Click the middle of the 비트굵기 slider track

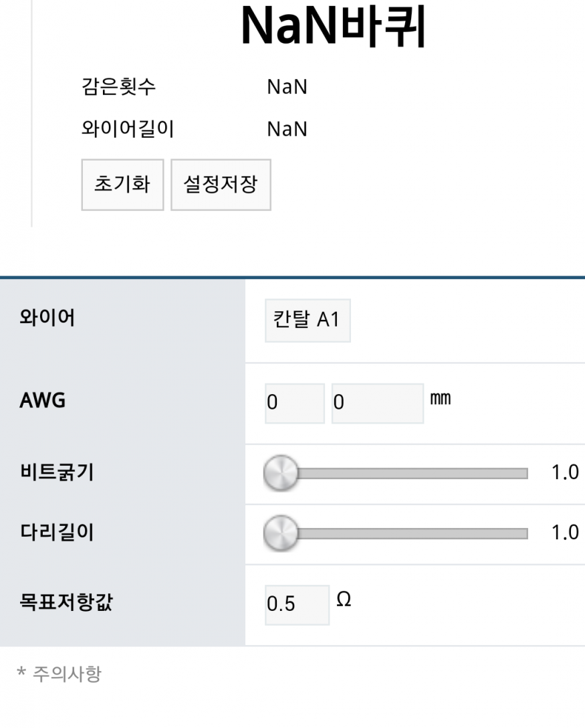coord(404,474)
